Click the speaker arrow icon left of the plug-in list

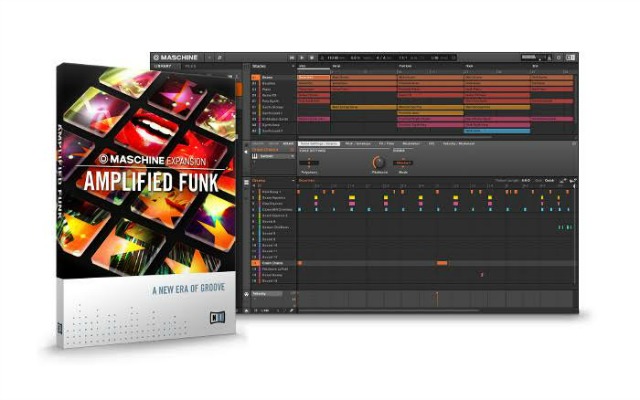click(246, 152)
